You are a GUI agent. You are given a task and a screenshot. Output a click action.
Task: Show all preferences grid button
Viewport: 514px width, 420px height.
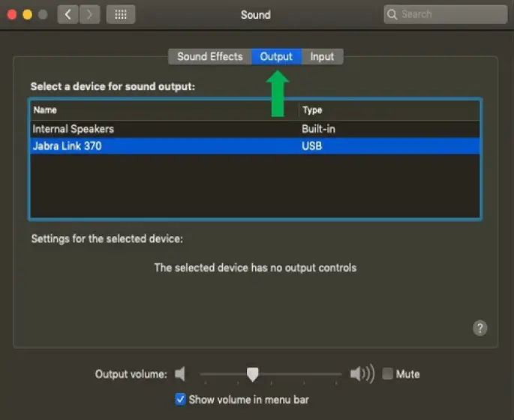coord(121,14)
